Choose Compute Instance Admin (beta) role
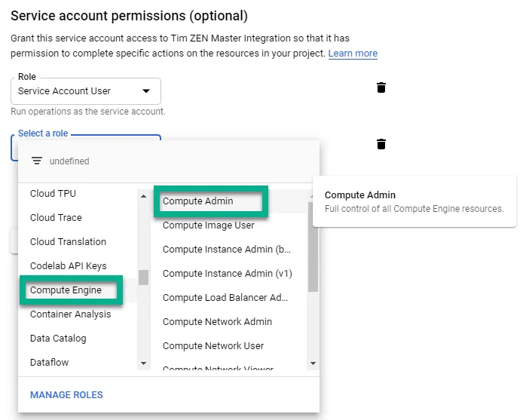The height and width of the screenshot is (420, 526). pyautogui.click(x=229, y=250)
